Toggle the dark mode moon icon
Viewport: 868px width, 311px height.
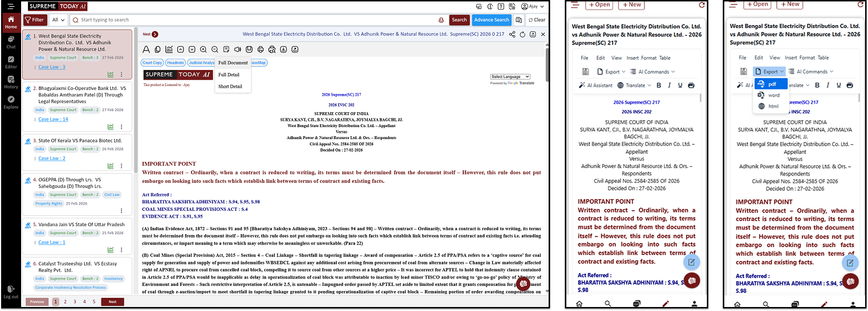pyautogui.click(x=490, y=6)
